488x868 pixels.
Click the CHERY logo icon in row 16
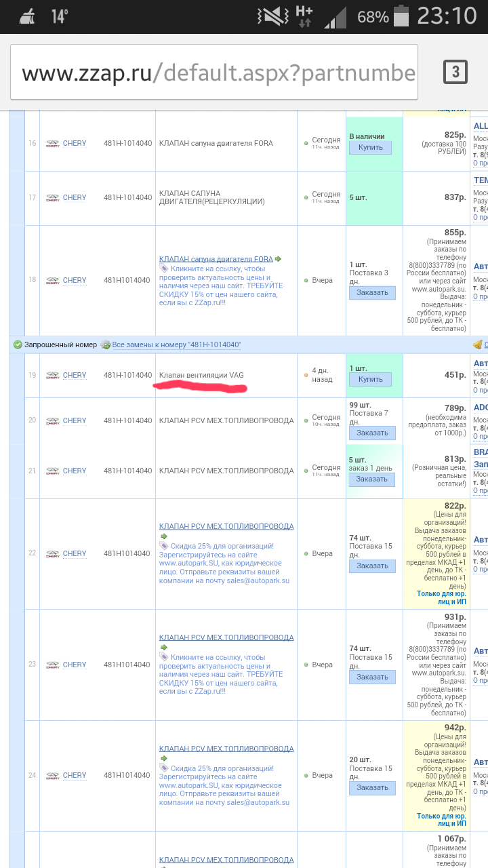(x=52, y=144)
